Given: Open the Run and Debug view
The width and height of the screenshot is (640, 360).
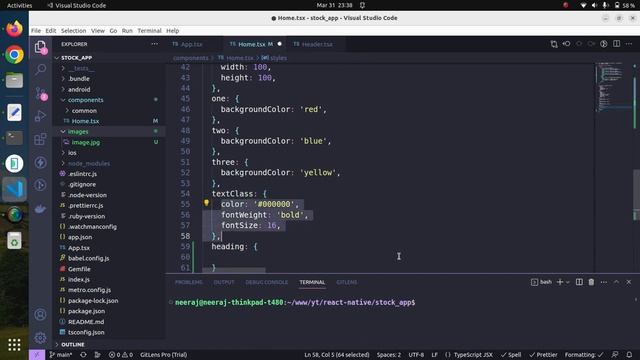Looking at the screenshot, I should [40, 116].
